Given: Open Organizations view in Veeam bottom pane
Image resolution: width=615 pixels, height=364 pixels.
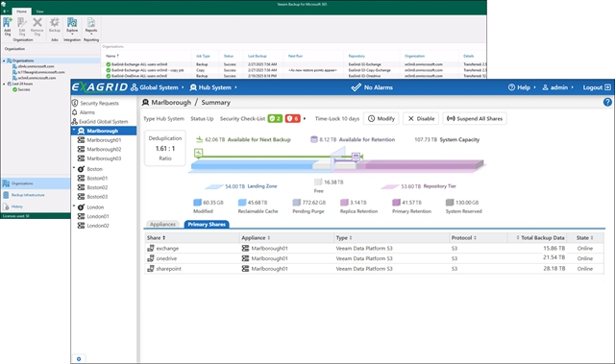Looking at the screenshot, I should coord(36,183).
